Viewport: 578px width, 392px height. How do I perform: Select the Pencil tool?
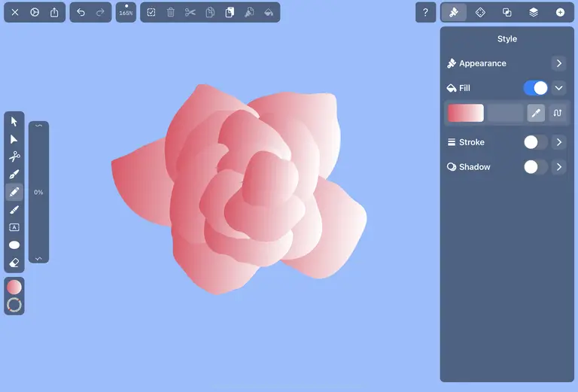14,192
